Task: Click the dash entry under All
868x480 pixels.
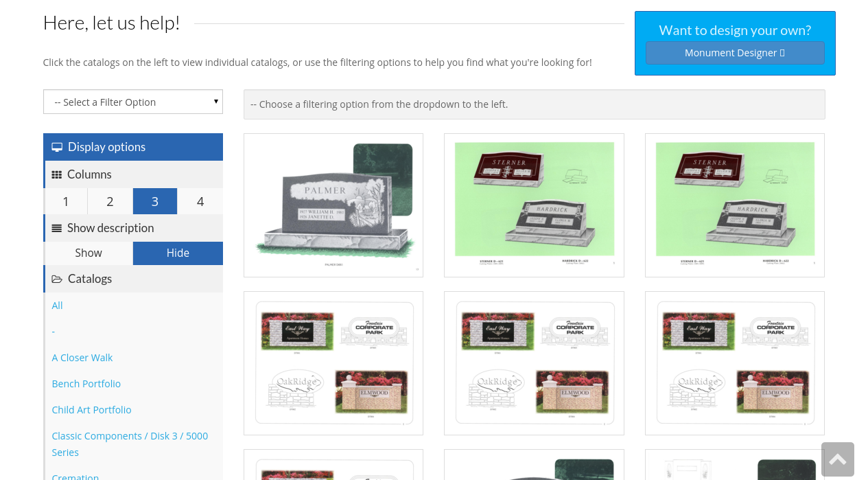Action: click(54, 332)
